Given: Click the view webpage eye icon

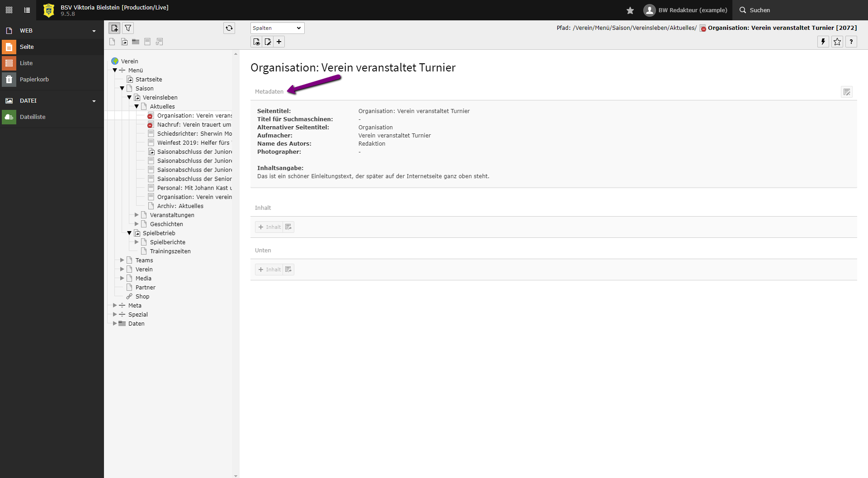Looking at the screenshot, I should coord(257,42).
